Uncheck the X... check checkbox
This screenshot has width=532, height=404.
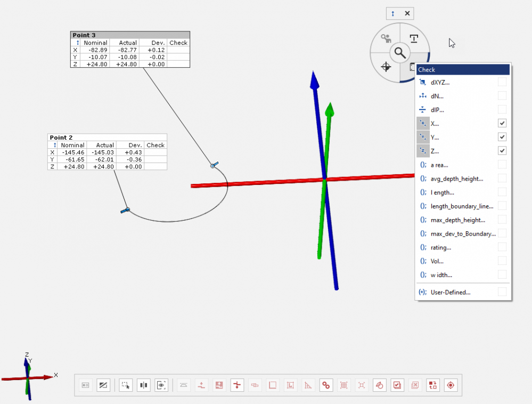point(502,123)
